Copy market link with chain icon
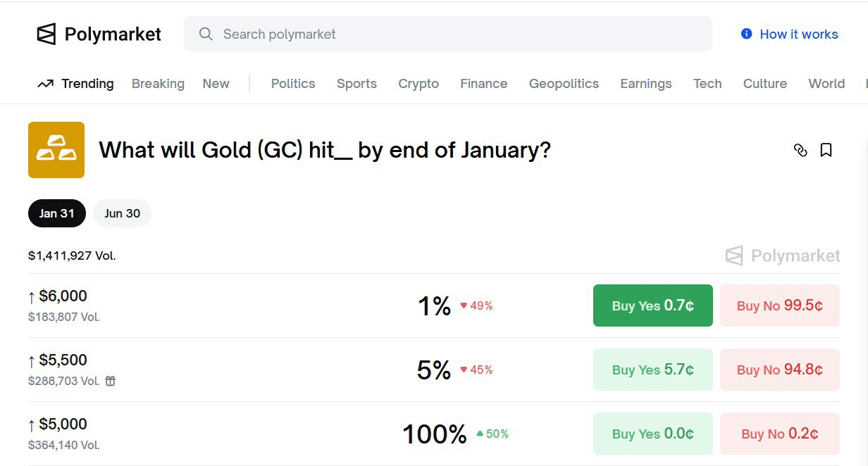The image size is (868, 466). pyautogui.click(x=800, y=150)
